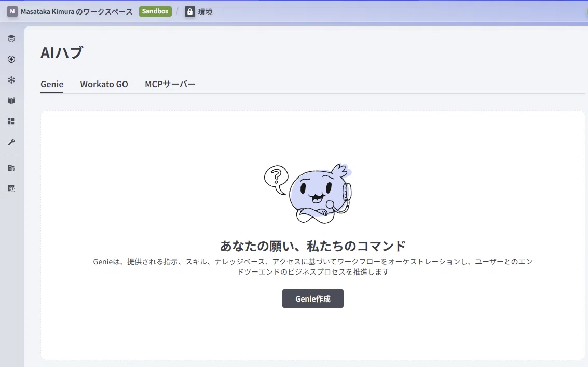This screenshot has height=367, width=588.
Task: Click the M workspace avatar icon
Action: (12, 11)
